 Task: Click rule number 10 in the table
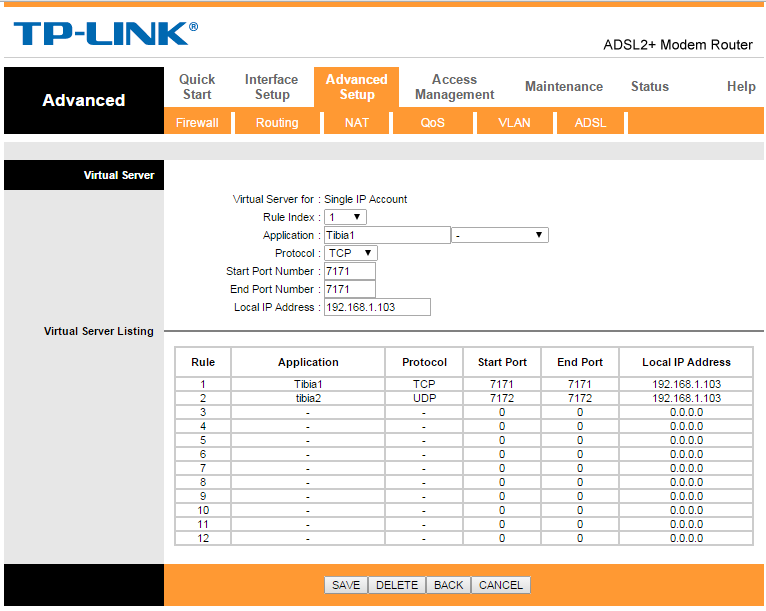point(203,510)
